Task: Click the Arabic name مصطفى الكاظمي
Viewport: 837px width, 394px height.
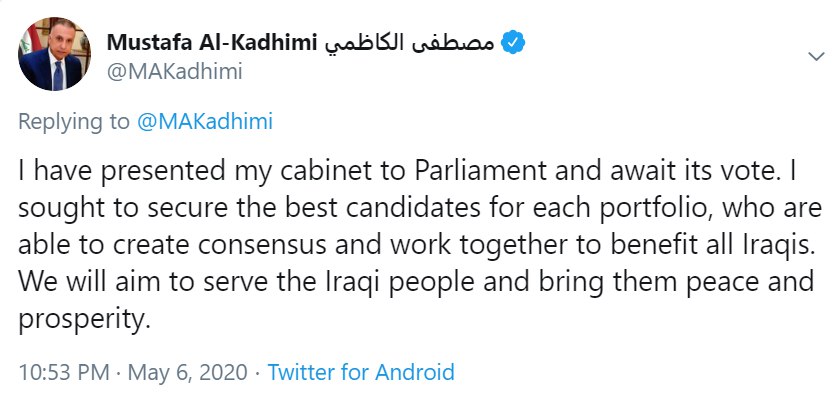Action: click(409, 43)
